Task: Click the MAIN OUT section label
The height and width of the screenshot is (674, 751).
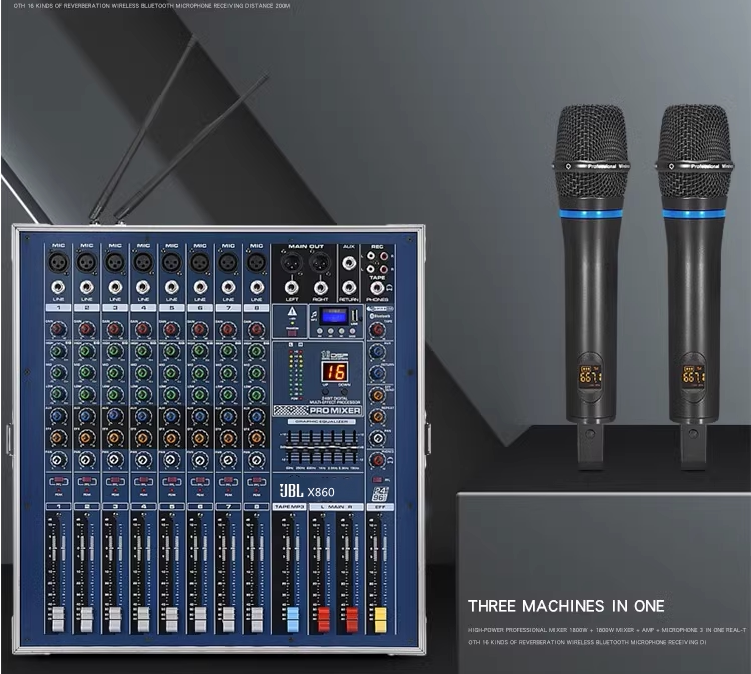Action: (306, 246)
